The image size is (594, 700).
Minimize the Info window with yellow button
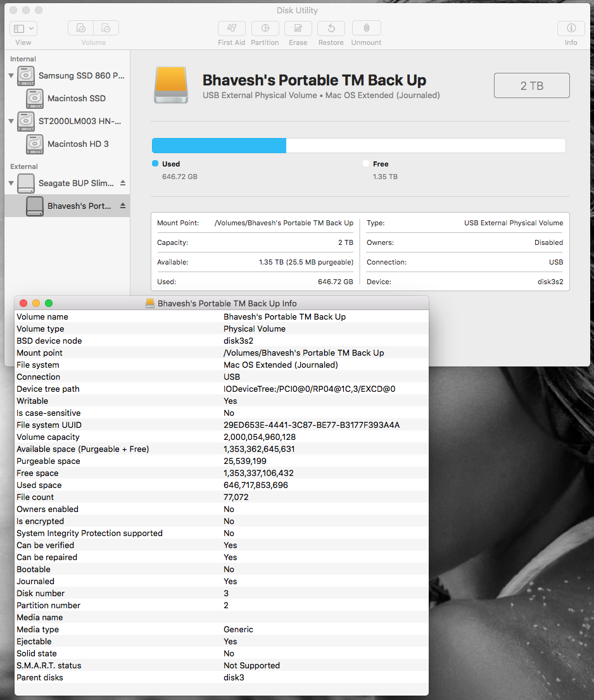pyautogui.click(x=36, y=303)
